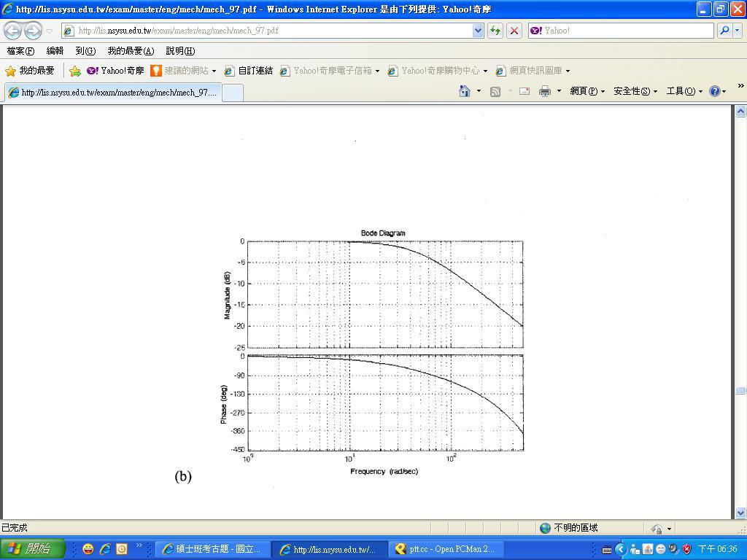The height and width of the screenshot is (560, 747).
Task: Open the Yahoo!奇摩購物中心 favorites item
Action: (x=438, y=71)
